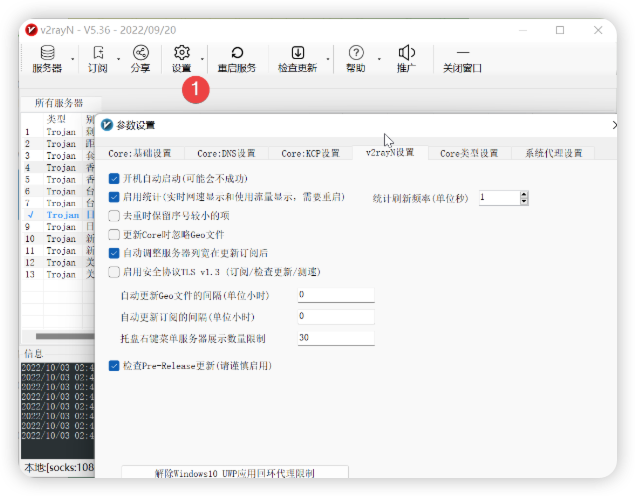Open the 订阅 (Subscription) toolbar icon
The width and height of the screenshot is (635, 496).
coord(98,59)
